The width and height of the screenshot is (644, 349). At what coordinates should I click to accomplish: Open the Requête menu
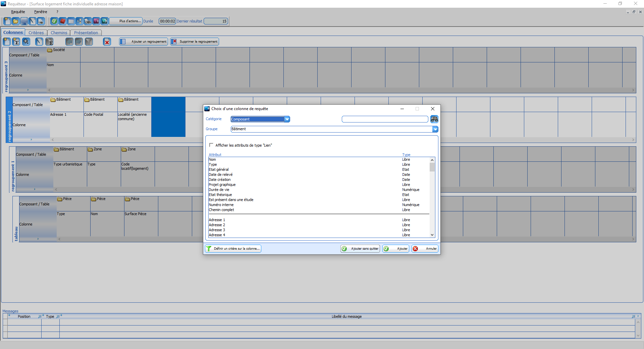click(18, 12)
